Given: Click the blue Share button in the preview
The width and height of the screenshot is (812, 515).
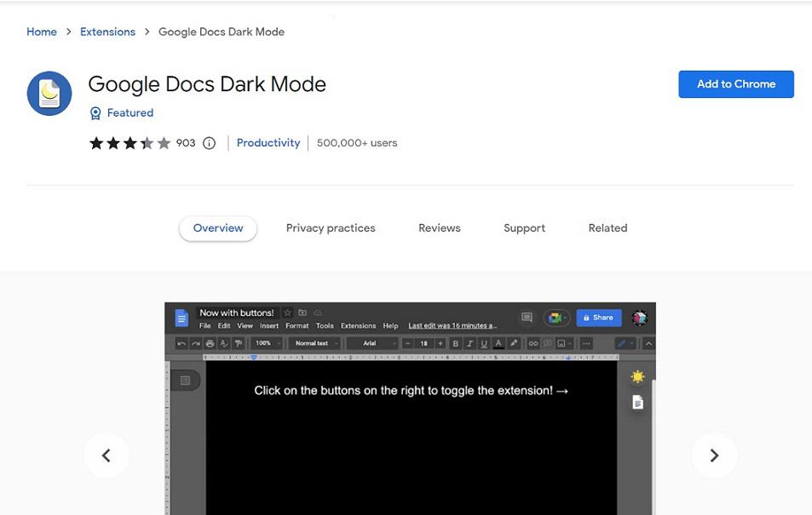Looking at the screenshot, I should click(599, 318).
